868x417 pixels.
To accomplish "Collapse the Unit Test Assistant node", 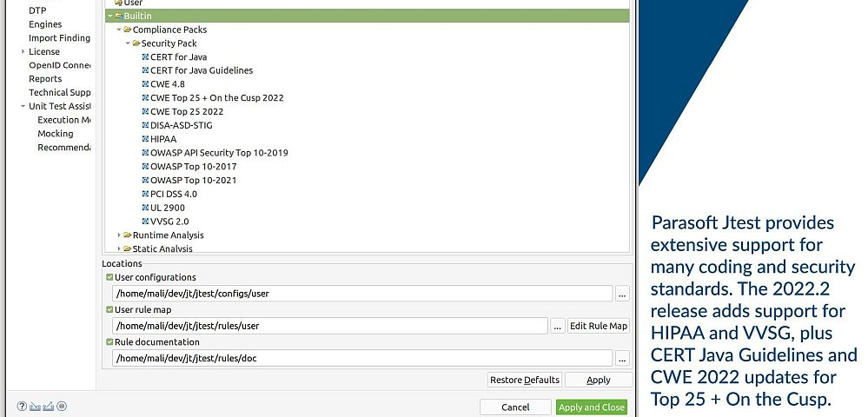I will (x=23, y=106).
